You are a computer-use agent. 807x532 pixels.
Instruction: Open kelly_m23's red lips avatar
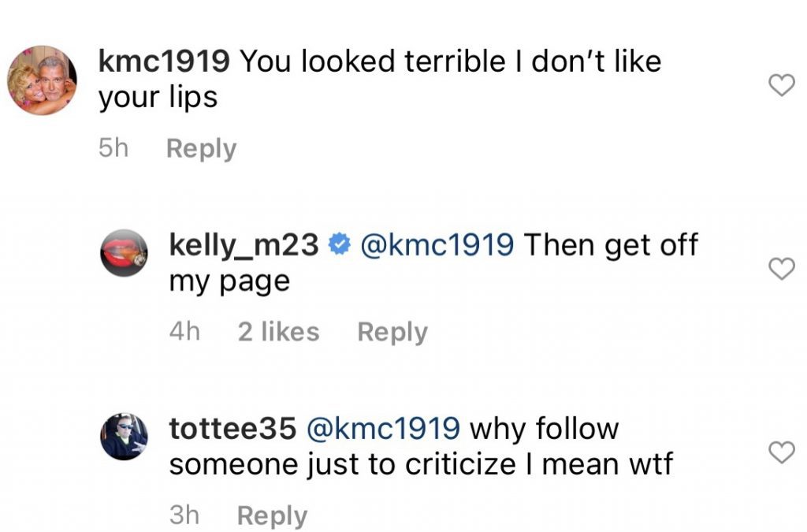pos(124,253)
